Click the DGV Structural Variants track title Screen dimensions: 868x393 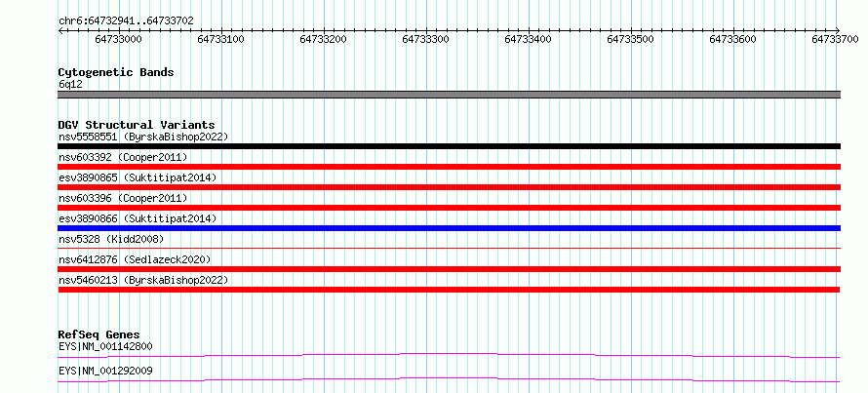(x=137, y=125)
